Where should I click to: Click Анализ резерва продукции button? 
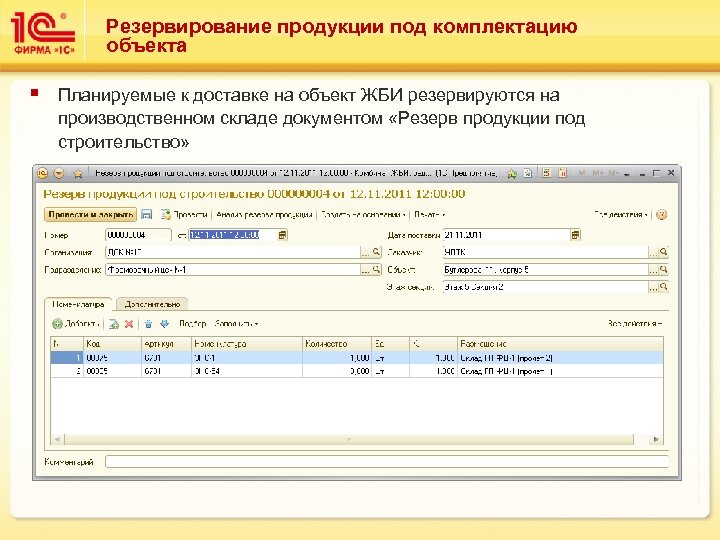264,214
